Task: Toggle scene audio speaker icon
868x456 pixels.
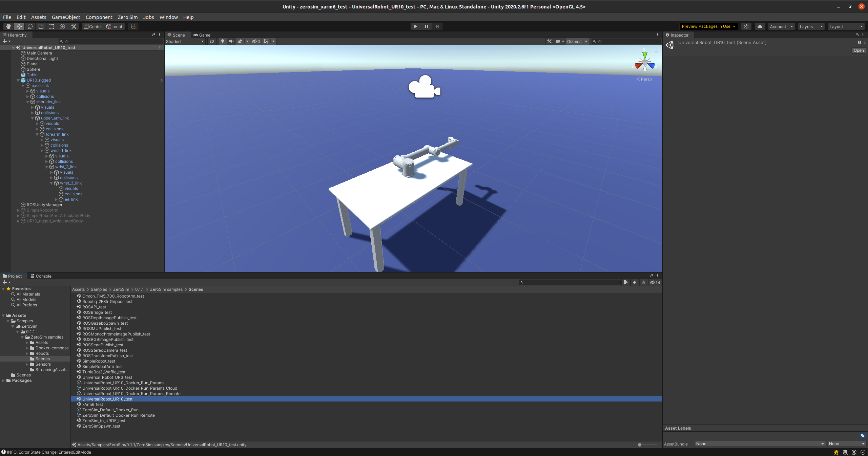Action: pyautogui.click(x=231, y=41)
